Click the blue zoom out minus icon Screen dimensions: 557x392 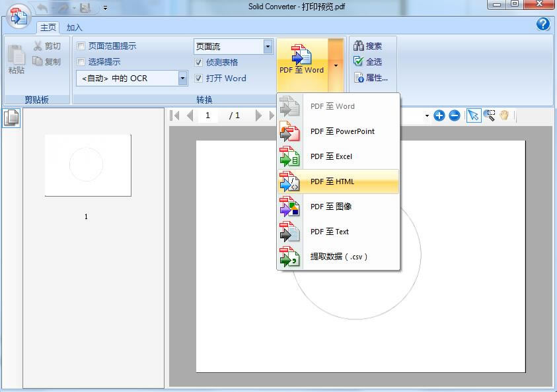click(x=455, y=115)
